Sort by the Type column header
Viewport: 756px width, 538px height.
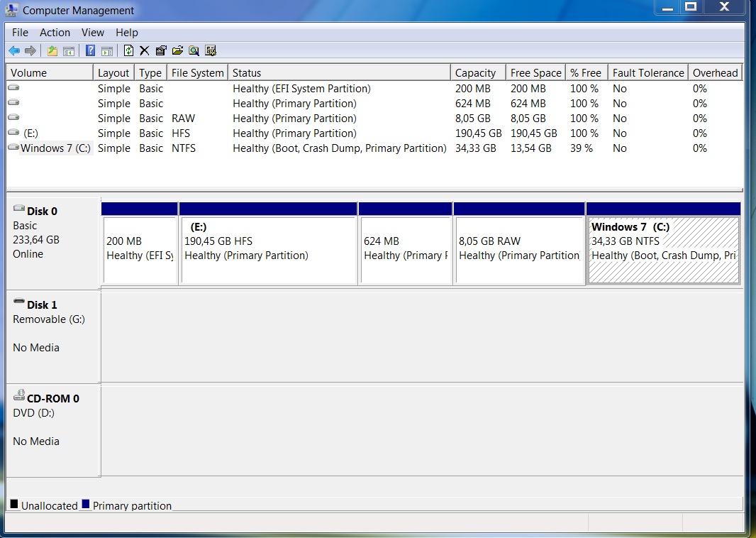click(150, 73)
